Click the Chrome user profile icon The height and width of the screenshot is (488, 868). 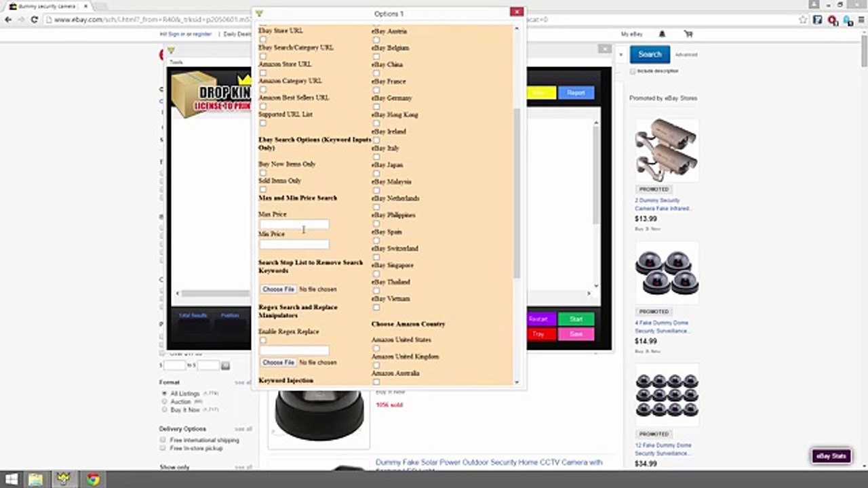814,4
